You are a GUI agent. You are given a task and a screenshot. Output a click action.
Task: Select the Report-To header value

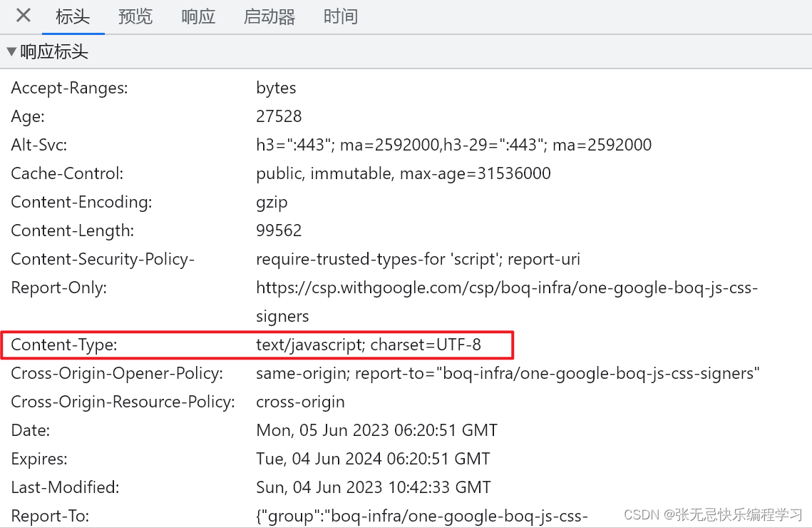422,515
